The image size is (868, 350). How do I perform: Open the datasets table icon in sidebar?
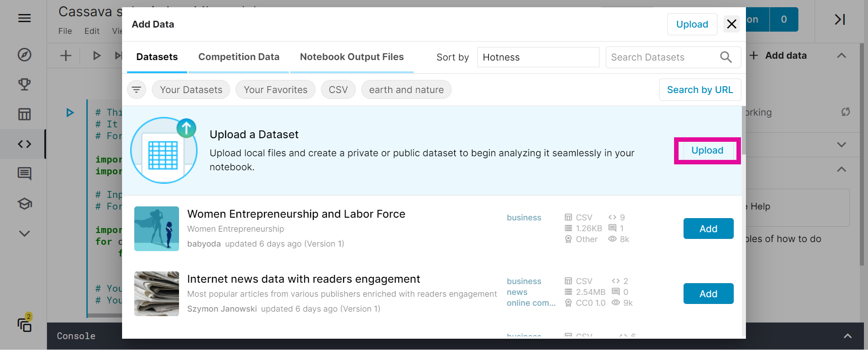(24, 114)
